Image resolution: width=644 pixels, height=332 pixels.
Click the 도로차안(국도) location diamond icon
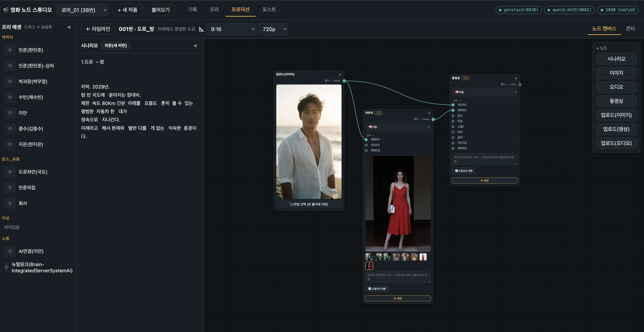(10, 172)
